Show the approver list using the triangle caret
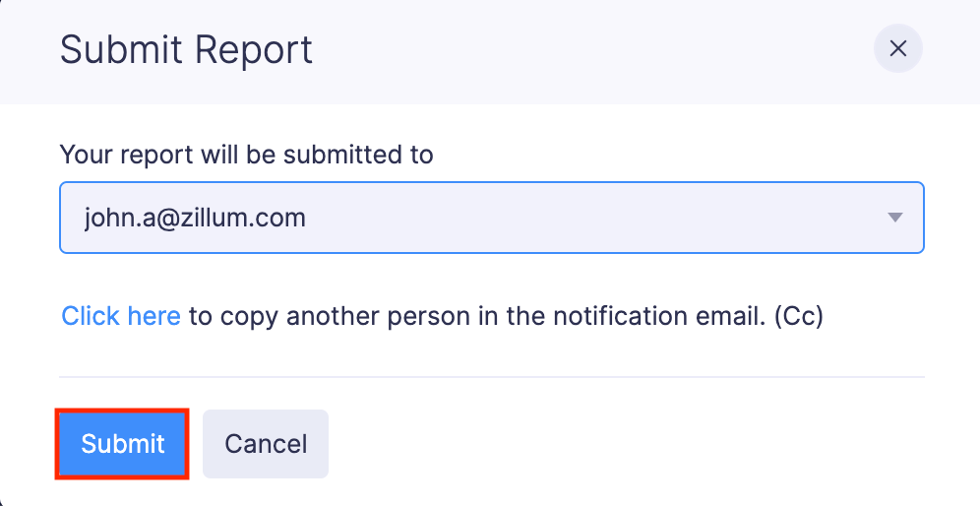 coord(894,218)
